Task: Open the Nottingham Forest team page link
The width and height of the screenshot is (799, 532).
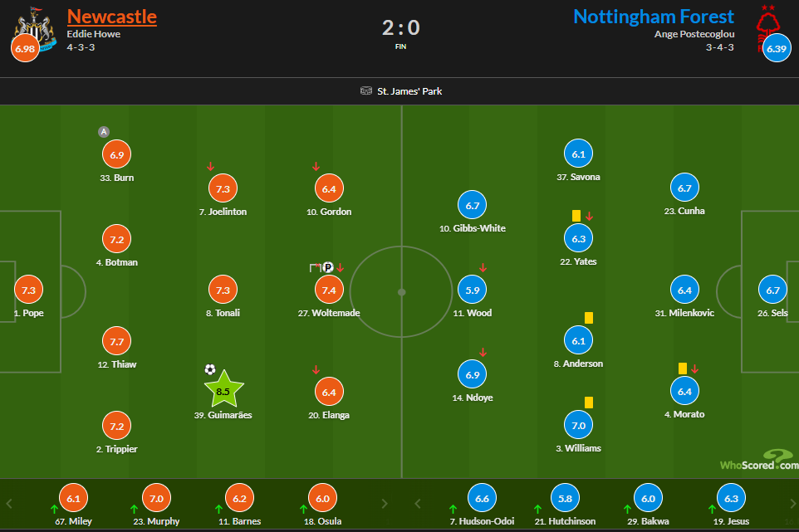Action: (653, 16)
